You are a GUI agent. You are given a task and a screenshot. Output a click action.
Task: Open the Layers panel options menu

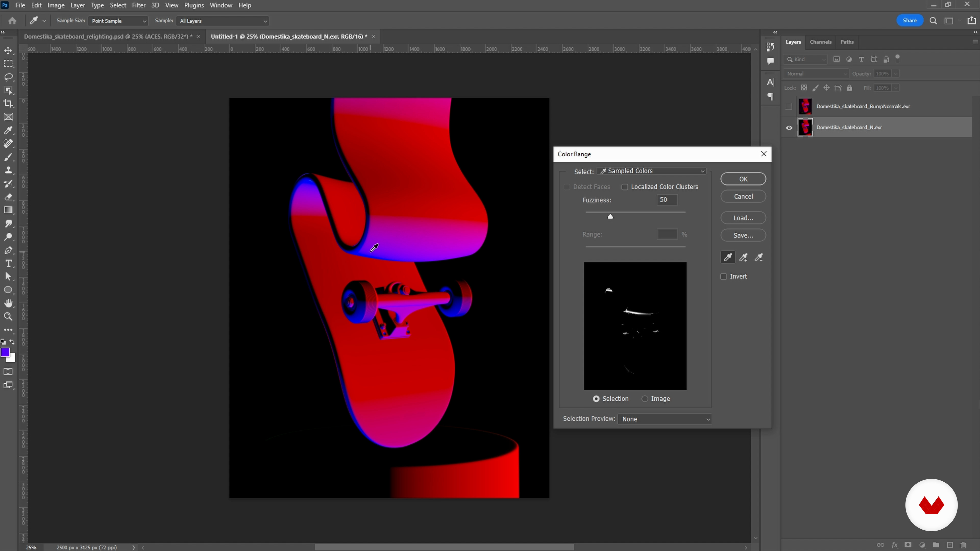[x=975, y=42]
